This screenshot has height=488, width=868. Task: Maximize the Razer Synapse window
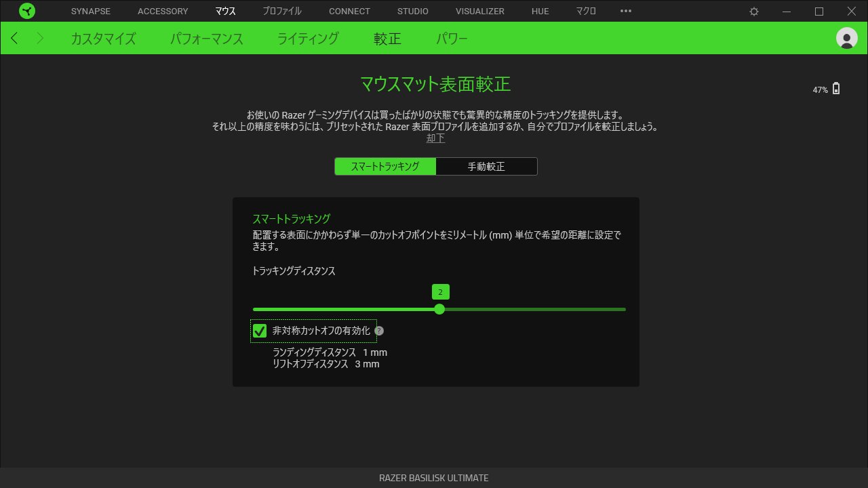pyautogui.click(x=819, y=12)
